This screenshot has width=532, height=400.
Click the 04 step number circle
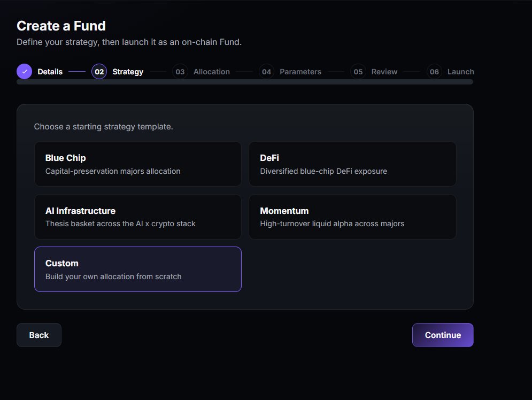[x=266, y=72]
